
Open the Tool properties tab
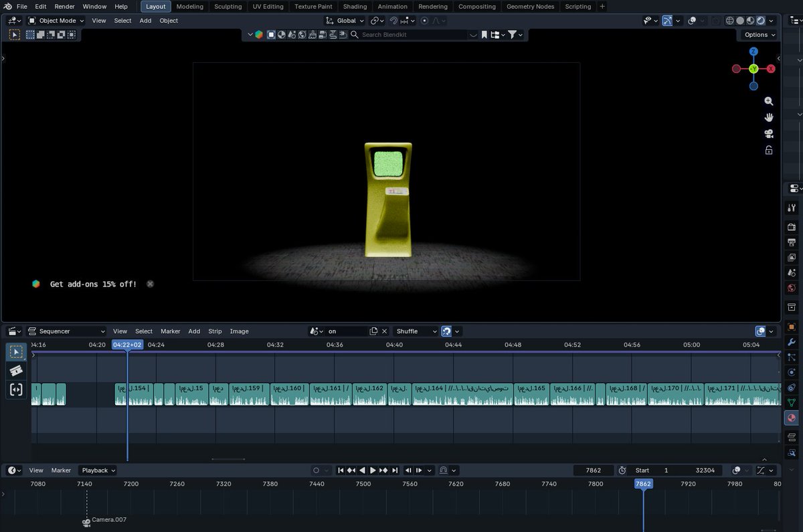(x=792, y=208)
